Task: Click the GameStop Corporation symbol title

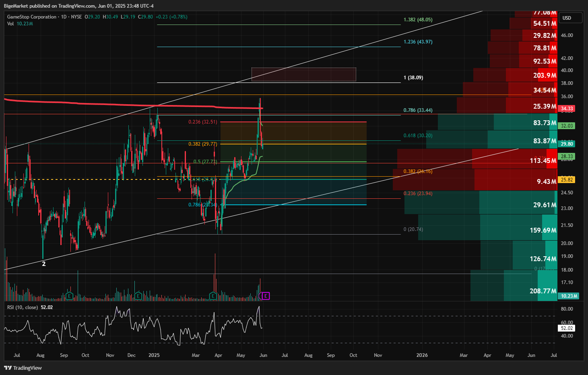Action: (32, 17)
